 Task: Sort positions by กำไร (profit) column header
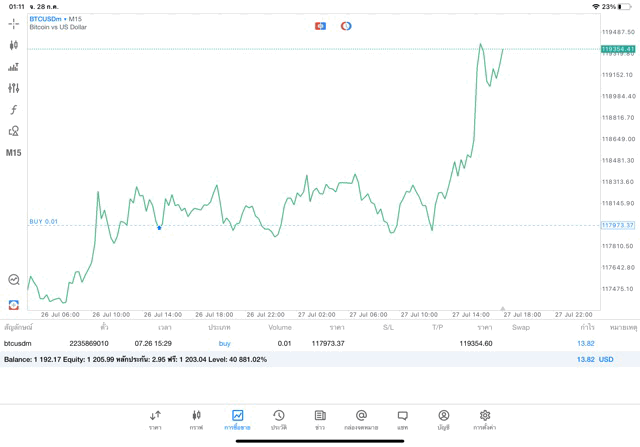[x=587, y=327]
